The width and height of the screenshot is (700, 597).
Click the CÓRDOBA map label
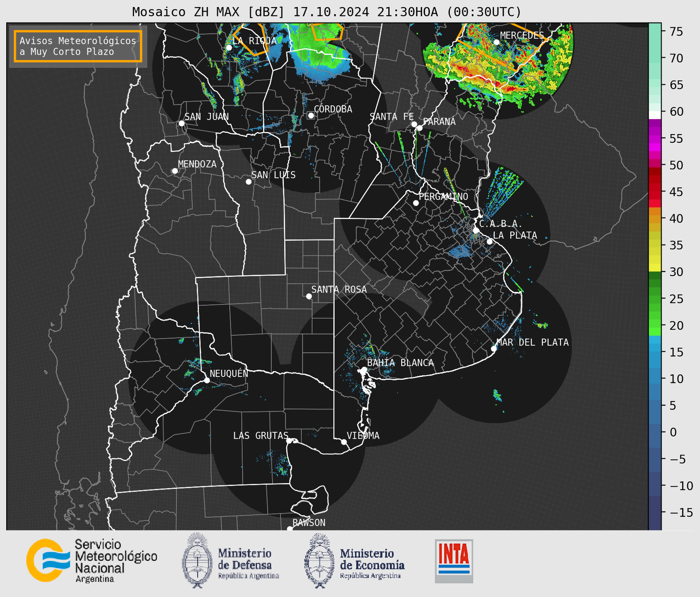[x=333, y=109]
